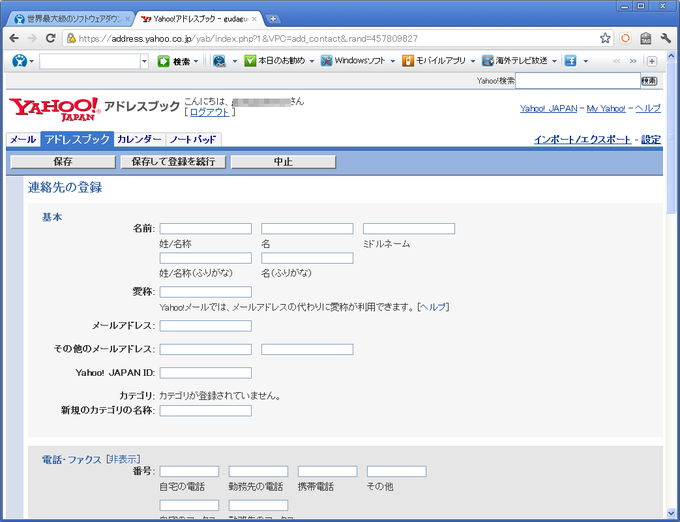Expand the Windowsソフト dropdown
Image resolution: width=680 pixels, height=522 pixels.
(392, 61)
